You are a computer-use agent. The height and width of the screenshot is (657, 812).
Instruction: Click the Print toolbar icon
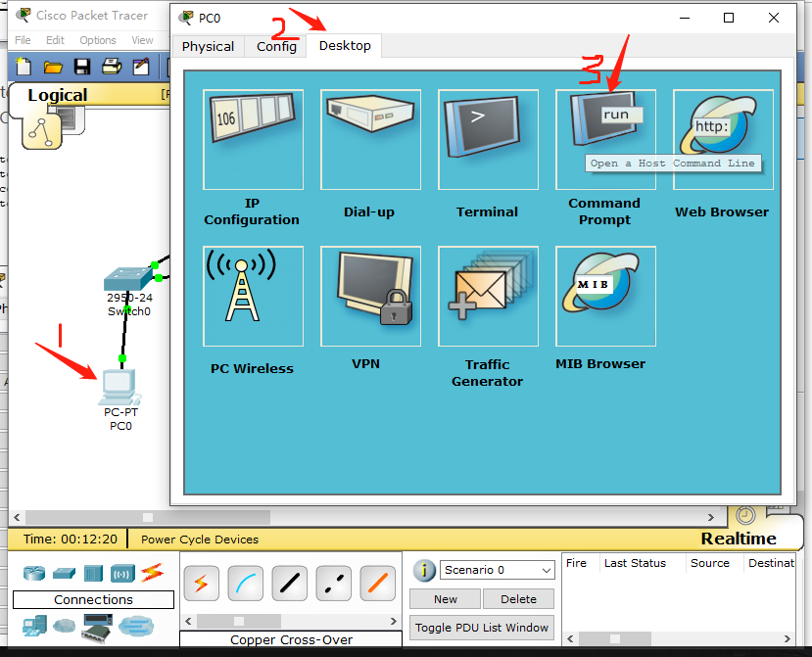[x=112, y=67]
